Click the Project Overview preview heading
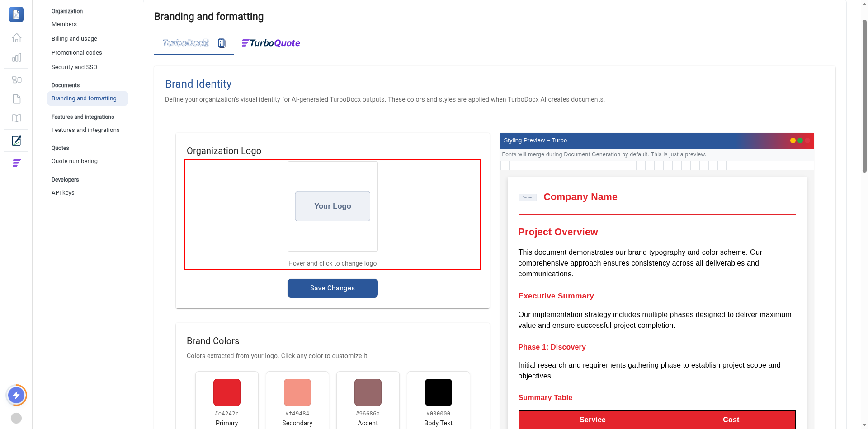 click(x=558, y=232)
